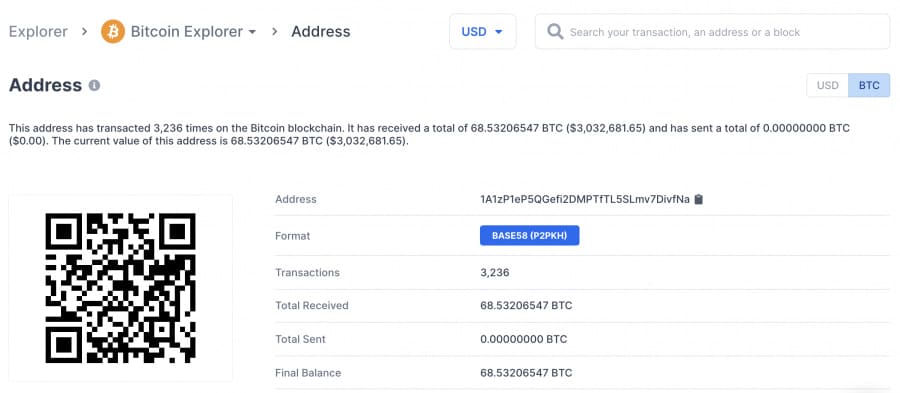Select the BTC display toggle
Image resolution: width=900 pixels, height=393 pixels.
click(869, 85)
